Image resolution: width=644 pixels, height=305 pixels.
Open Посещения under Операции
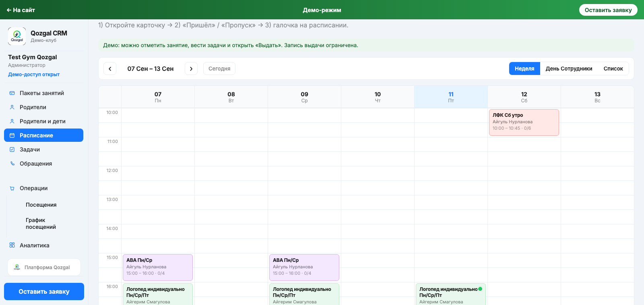click(x=41, y=205)
